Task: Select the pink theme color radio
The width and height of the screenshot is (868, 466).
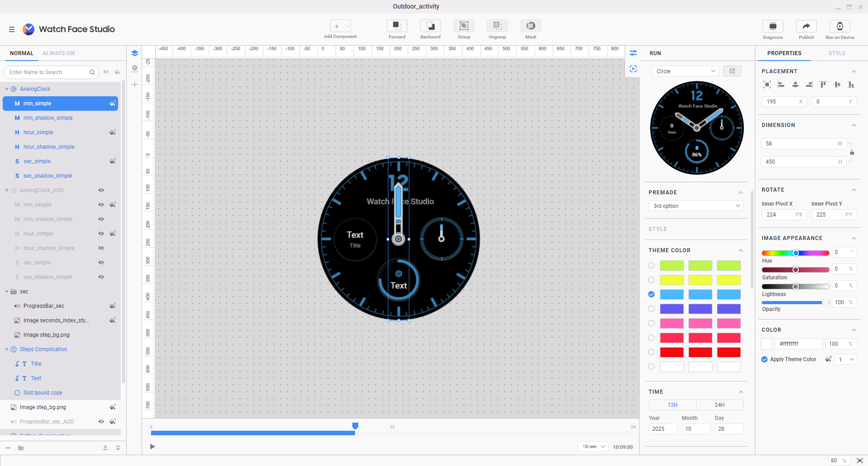Action: coord(651,323)
